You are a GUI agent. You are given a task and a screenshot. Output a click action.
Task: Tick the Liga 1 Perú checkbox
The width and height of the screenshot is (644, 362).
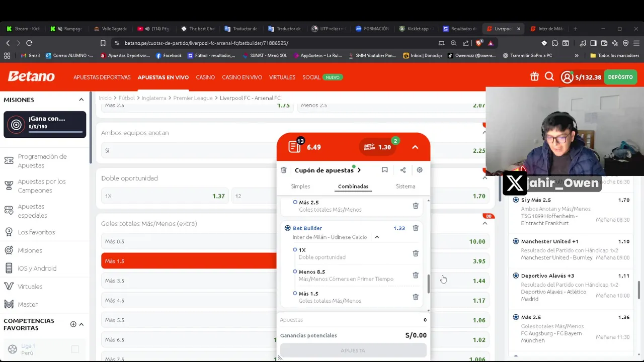[75, 349]
